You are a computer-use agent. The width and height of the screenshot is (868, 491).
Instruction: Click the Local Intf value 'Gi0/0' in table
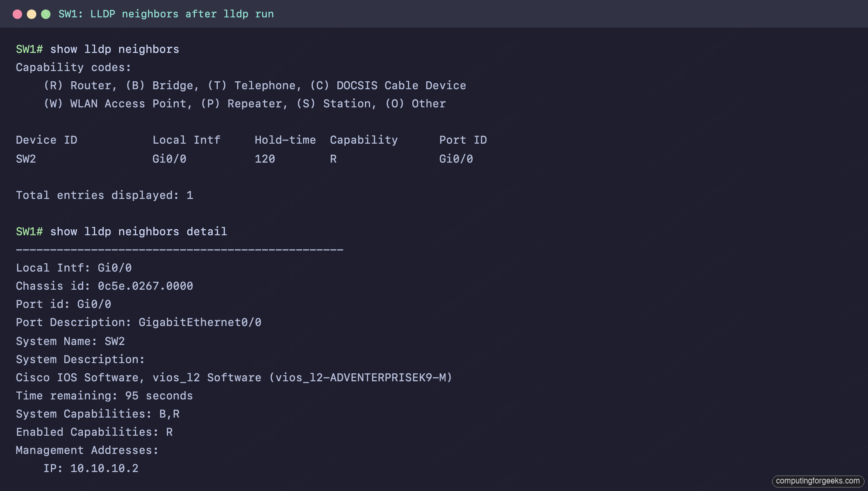click(169, 159)
